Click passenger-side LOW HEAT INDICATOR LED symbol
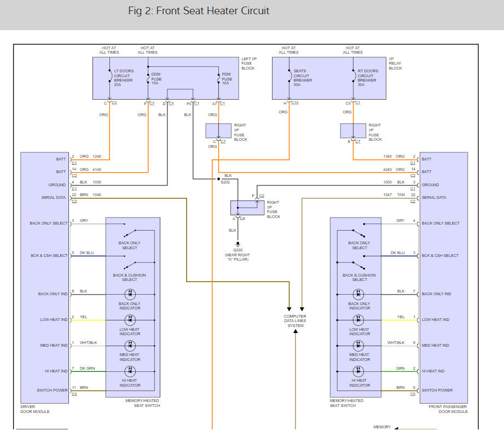This screenshot has width=504, height=442. click(x=358, y=320)
